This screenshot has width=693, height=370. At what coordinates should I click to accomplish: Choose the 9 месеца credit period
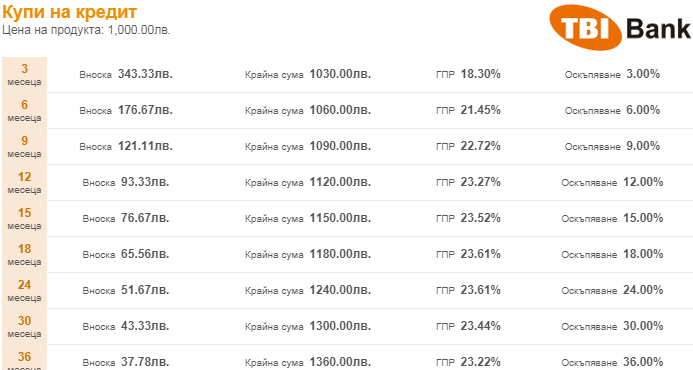(24, 147)
